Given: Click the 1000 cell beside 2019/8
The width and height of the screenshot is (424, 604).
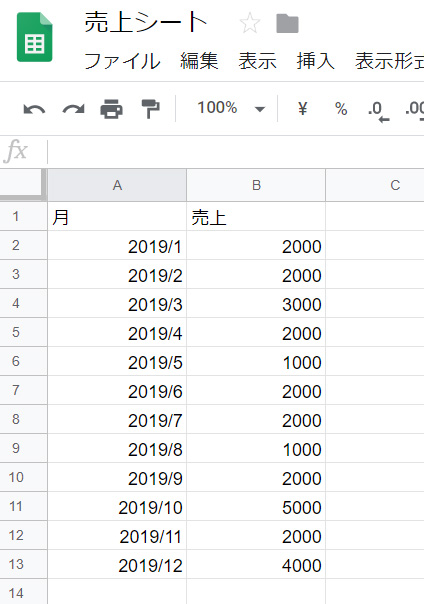Looking at the screenshot, I should coord(256,448).
